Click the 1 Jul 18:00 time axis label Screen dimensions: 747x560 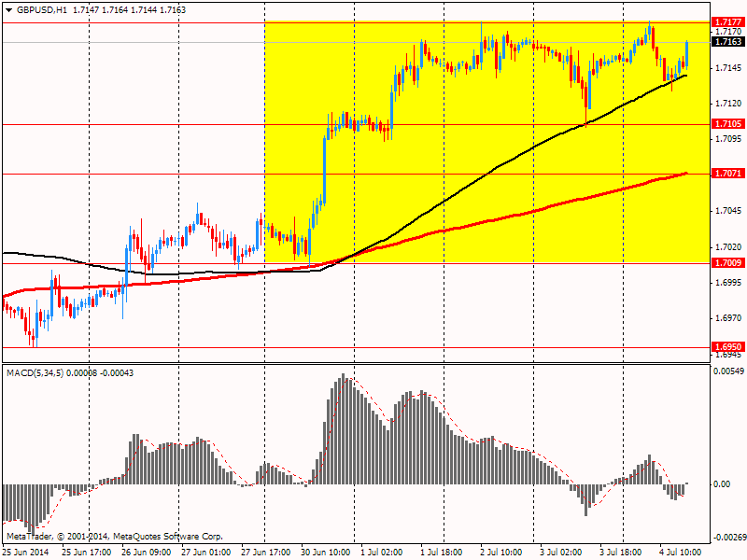point(441,553)
